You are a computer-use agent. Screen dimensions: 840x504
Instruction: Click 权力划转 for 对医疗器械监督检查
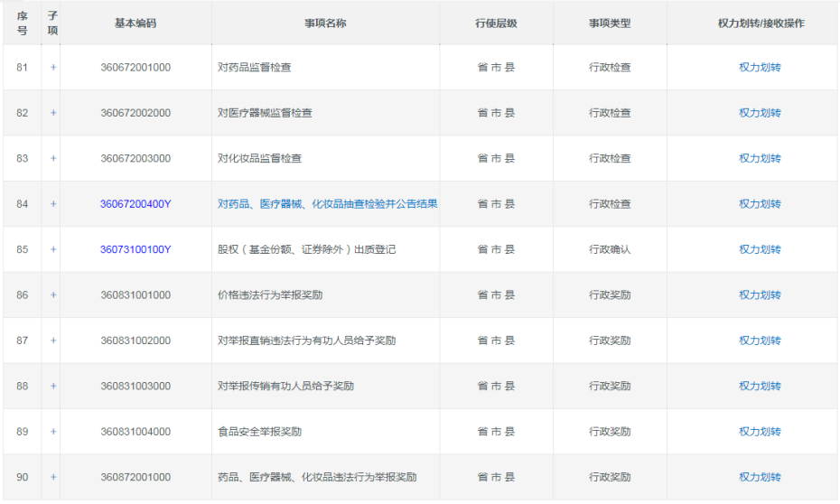[x=760, y=113]
